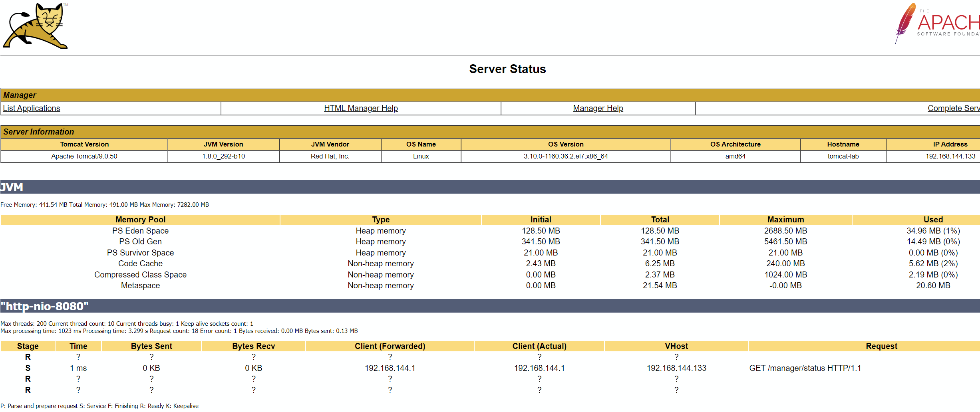
Task: Click the 20.60 MB Metaspace used value
Action: [x=933, y=285]
